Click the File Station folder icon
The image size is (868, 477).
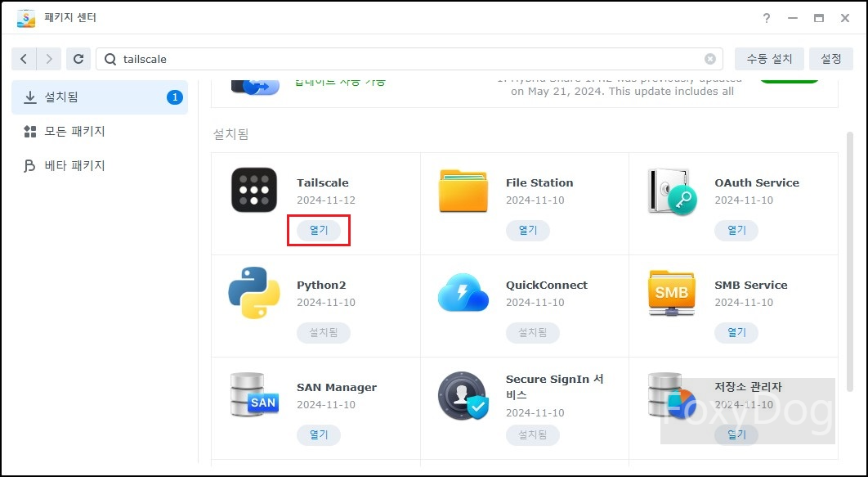[463, 191]
